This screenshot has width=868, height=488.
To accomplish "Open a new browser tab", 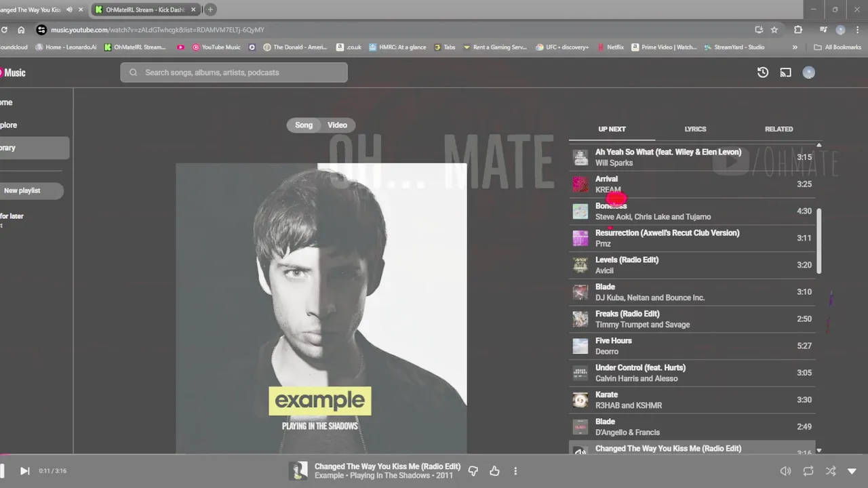I will (x=210, y=9).
